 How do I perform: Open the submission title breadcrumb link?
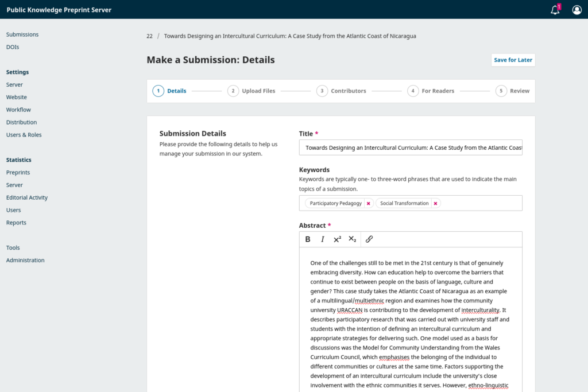(x=289, y=36)
